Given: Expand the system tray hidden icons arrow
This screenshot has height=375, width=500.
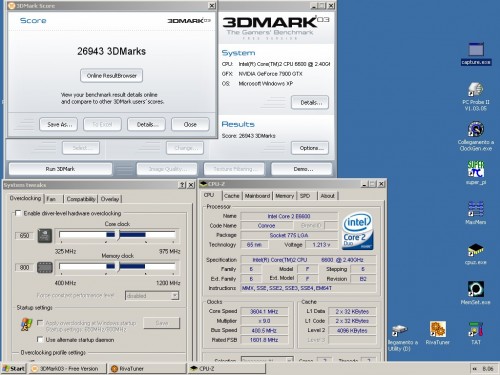Looking at the screenshot, I should (474, 369).
